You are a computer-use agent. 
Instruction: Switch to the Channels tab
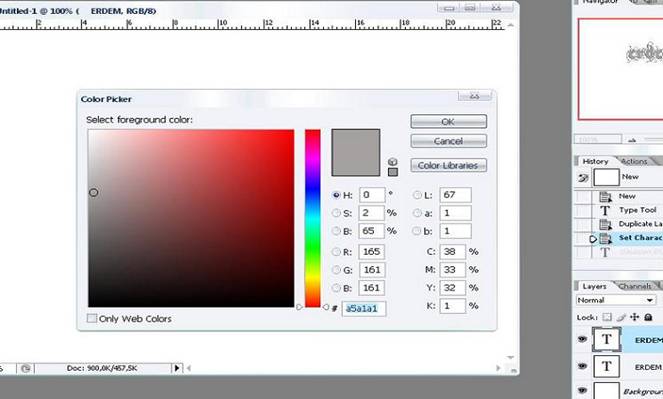pyautogui.click(x=635, y=286)
